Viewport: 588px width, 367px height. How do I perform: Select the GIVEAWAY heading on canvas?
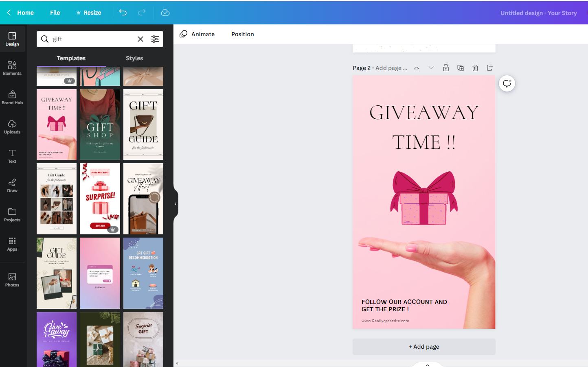[x=424, y=113]
